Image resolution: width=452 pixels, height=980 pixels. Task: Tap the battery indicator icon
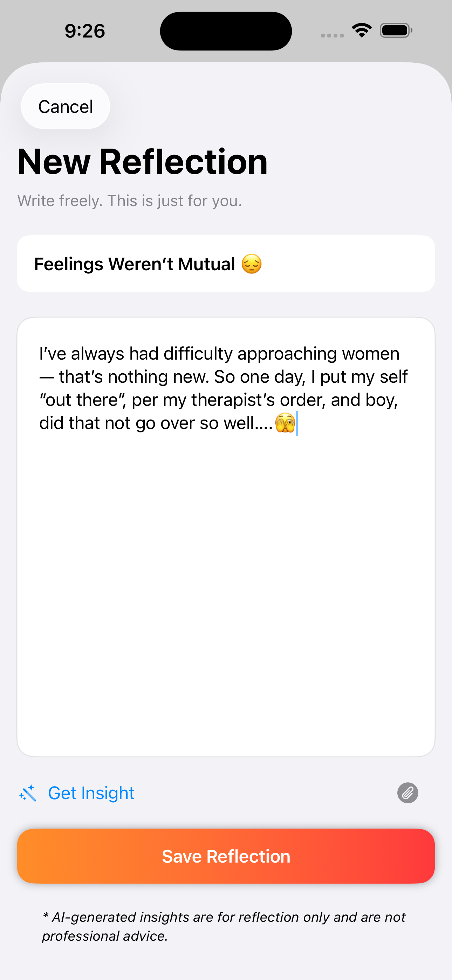point(396,30)
